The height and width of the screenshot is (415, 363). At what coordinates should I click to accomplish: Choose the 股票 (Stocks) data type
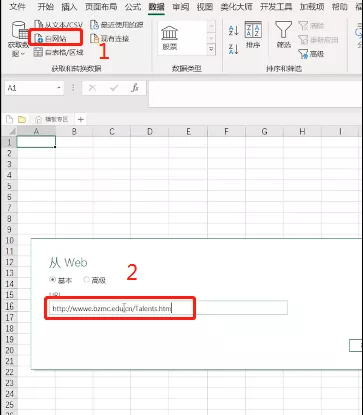click(169, 38)
